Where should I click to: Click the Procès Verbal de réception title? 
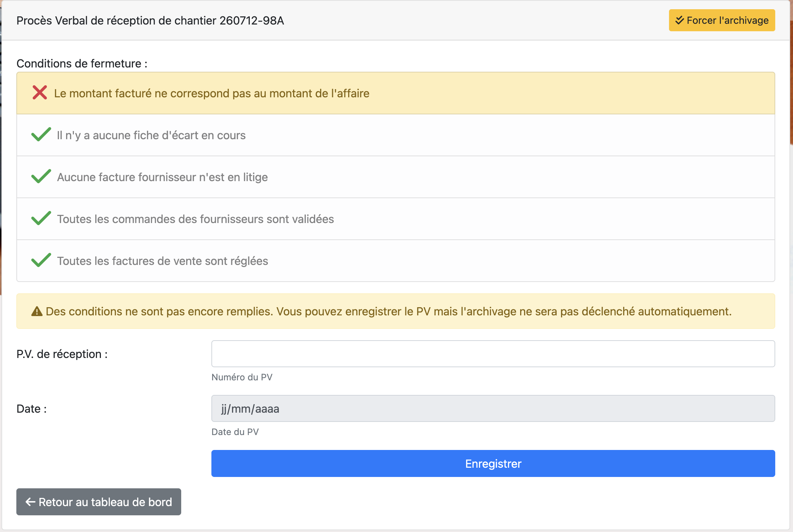tap(150, 21)
